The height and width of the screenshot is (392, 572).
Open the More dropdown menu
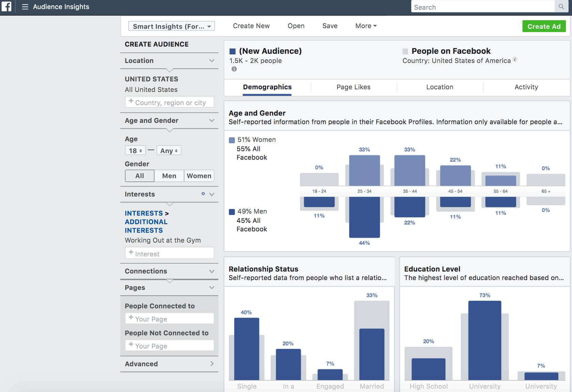(x=366, y=26)
